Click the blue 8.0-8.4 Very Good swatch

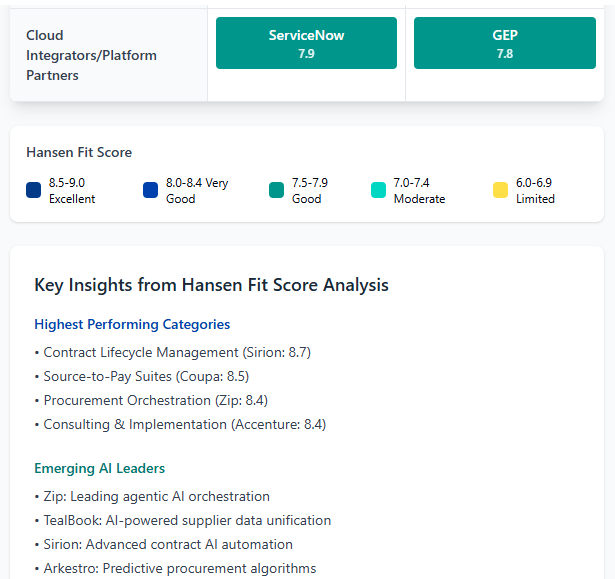pos(151,190)
